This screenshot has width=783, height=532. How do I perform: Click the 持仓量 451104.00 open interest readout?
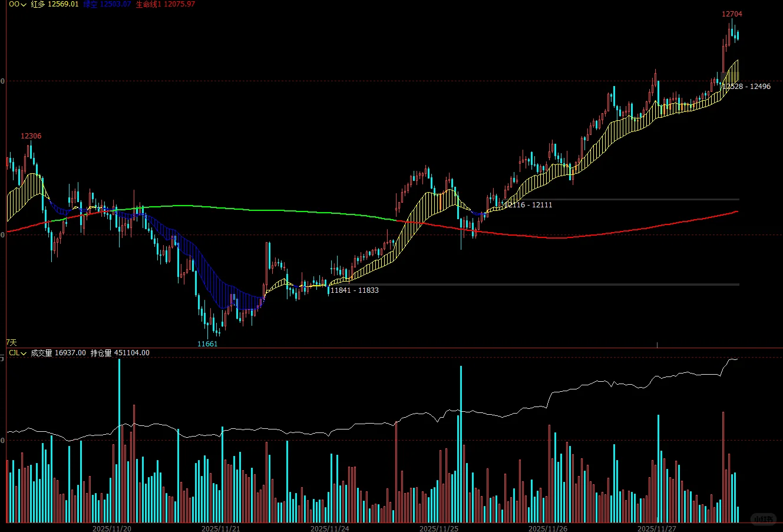pos(120,353)
